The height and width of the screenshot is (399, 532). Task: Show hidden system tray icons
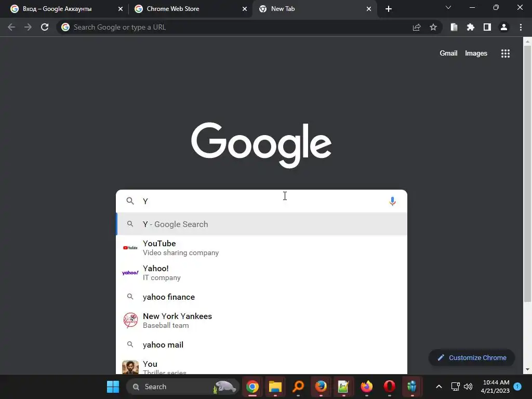pyautogui.click(x=438, y=387)
